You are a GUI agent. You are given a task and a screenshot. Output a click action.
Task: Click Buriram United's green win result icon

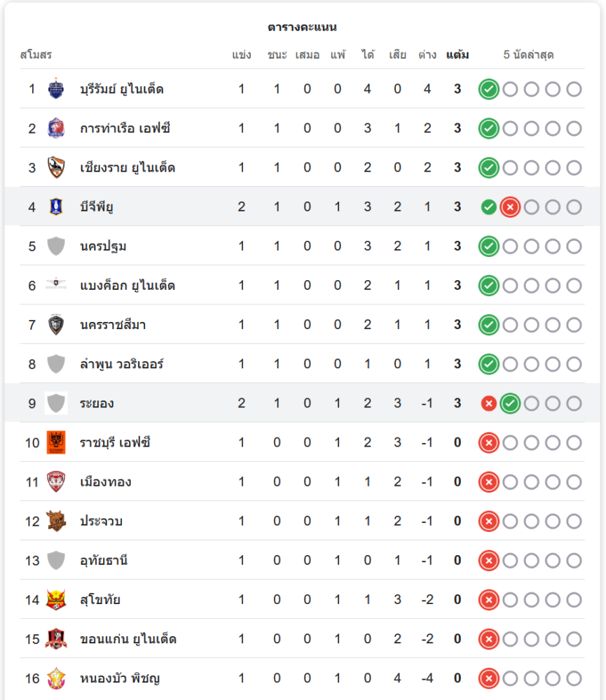(489, 89)
